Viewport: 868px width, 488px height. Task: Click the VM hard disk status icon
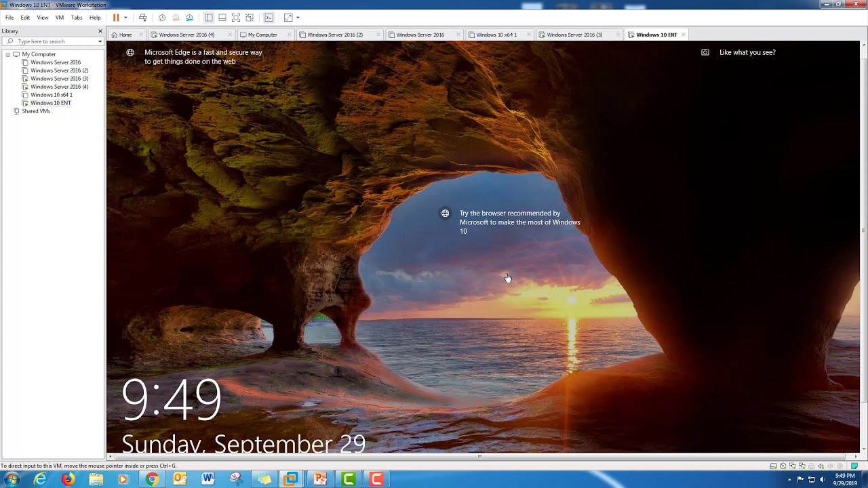pyautogui.click(x=773, y=466)
